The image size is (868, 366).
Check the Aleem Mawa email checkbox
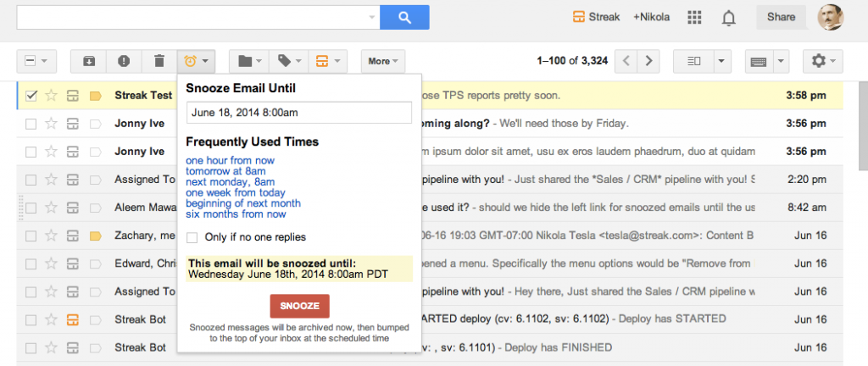(x=31, y=208)
